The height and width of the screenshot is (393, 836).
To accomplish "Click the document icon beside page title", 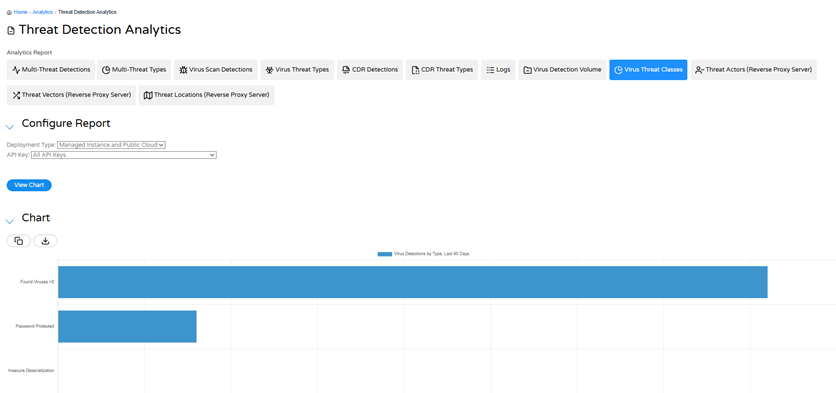I will (11, 31).
